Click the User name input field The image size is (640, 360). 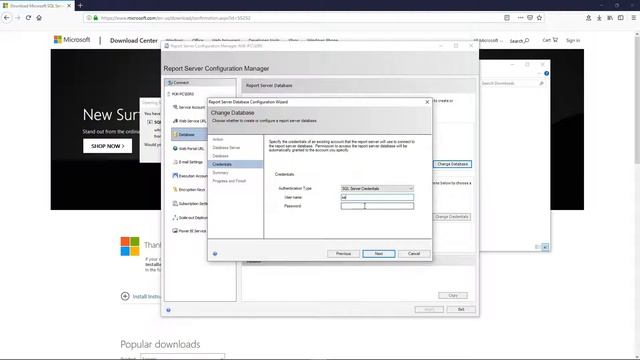tap(377, 197)
